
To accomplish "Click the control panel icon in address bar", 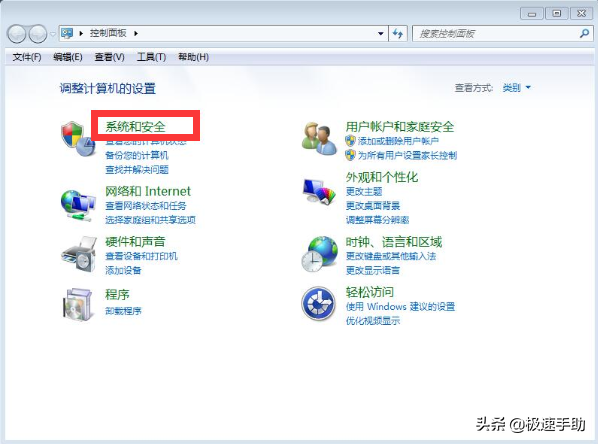I will (x=67, y=33).
